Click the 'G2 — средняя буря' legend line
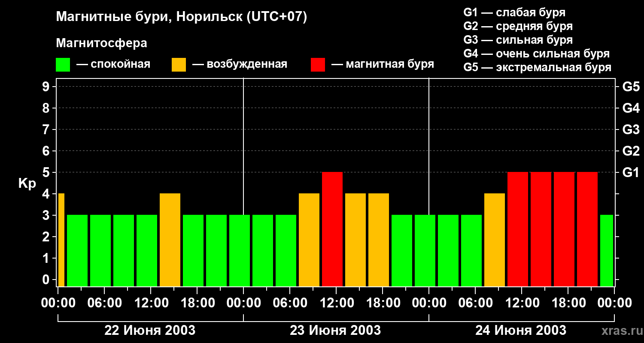Image resolution: width=644 pixels, height=343 pixels. click(x=518, y=26)
